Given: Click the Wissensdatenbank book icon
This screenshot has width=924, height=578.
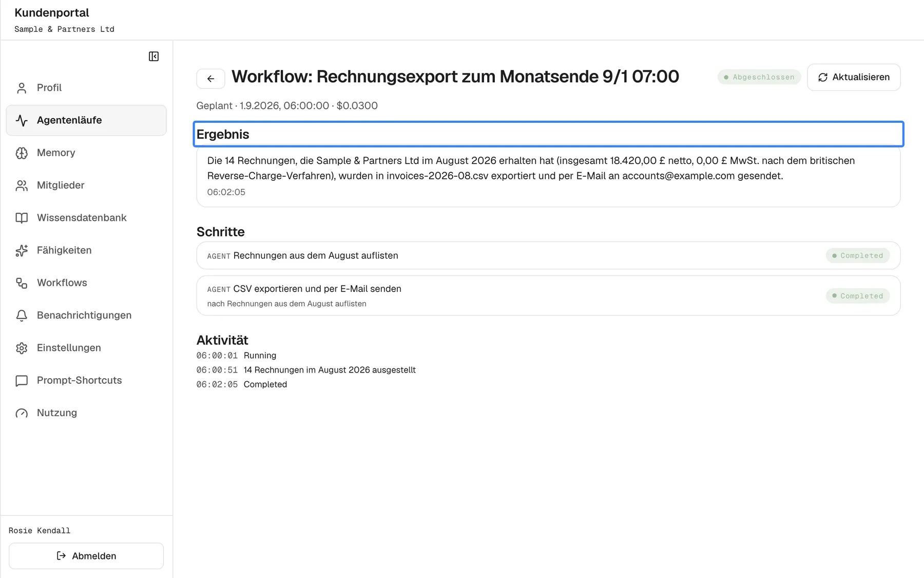Looking at the screenshot, I should [22, 218].
